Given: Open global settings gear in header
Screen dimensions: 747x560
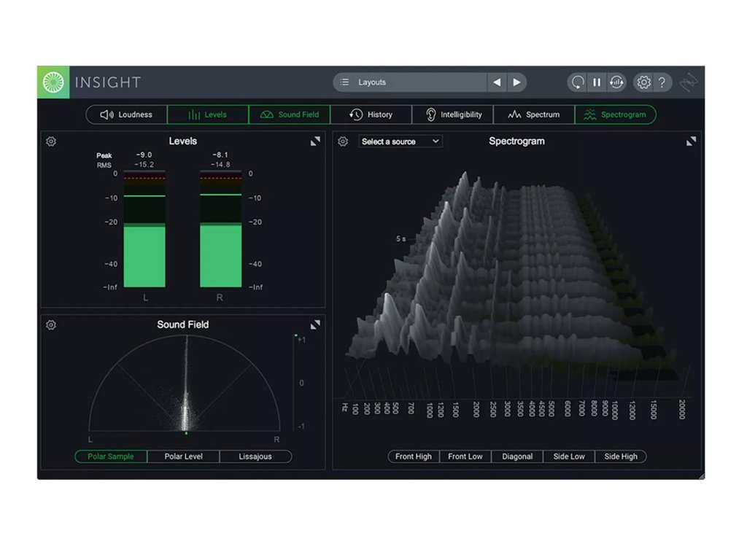Looking at the screenshot, I should (x=643, y=82).
